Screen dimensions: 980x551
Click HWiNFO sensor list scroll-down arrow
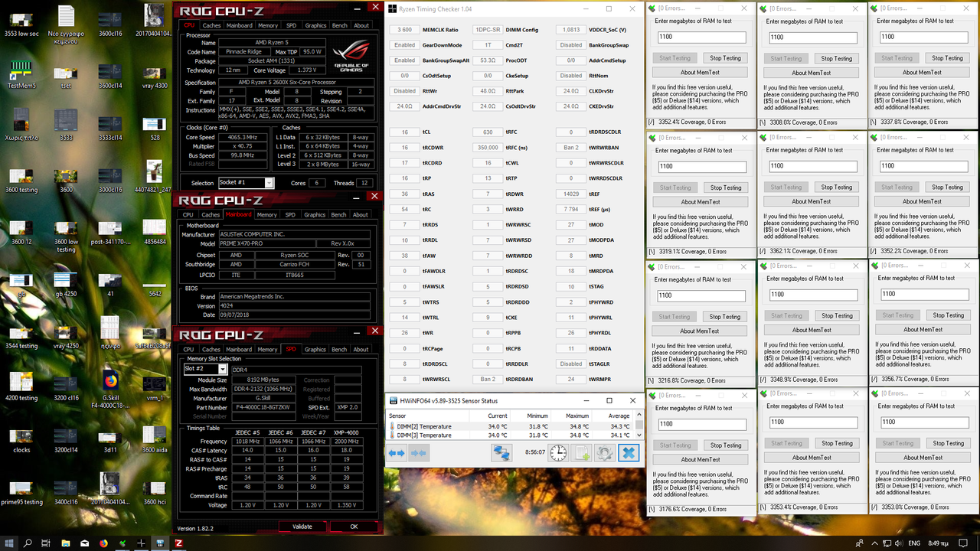(x=639, y=435)
